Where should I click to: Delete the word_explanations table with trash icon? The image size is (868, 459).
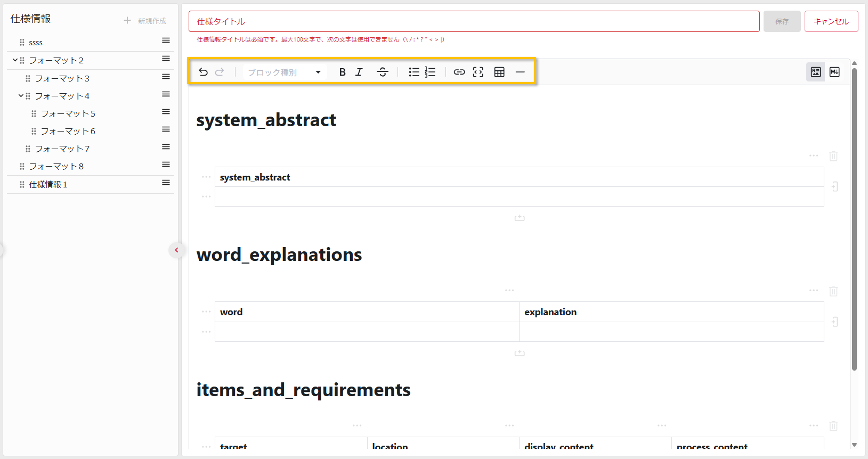(833, 291)
